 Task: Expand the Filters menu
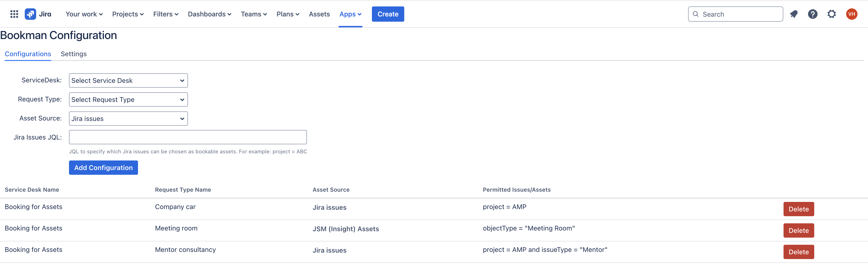(166, 14)
